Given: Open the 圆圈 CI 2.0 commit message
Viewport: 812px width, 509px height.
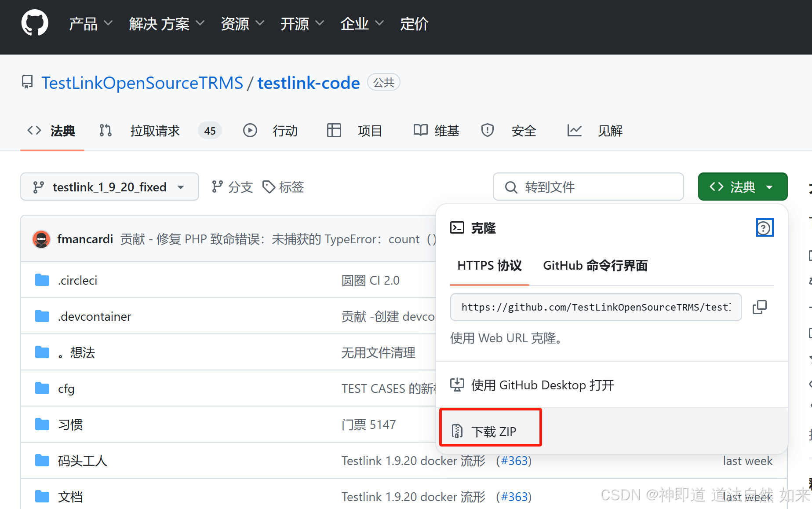Looking at the screenshot, I should pos(371,280).
